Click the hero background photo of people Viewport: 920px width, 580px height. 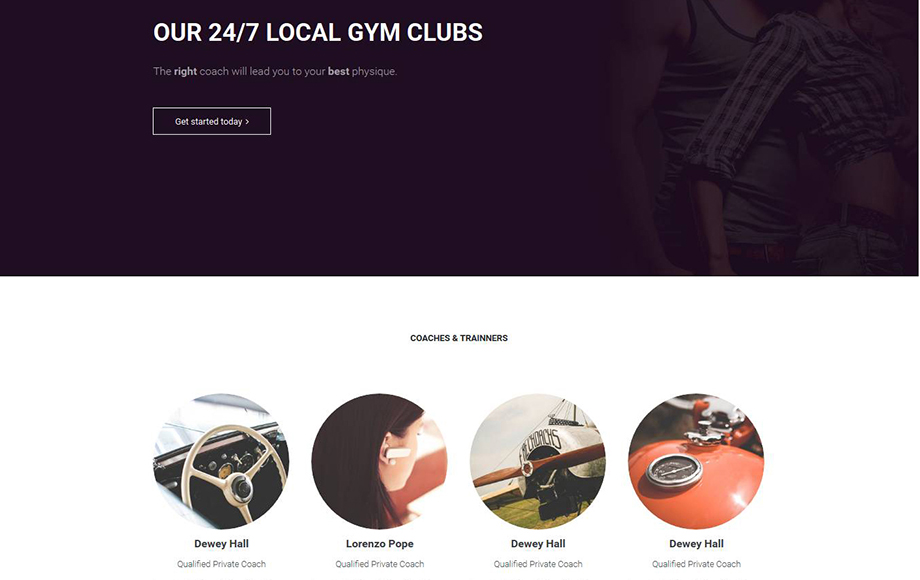(x=763, y=138)
